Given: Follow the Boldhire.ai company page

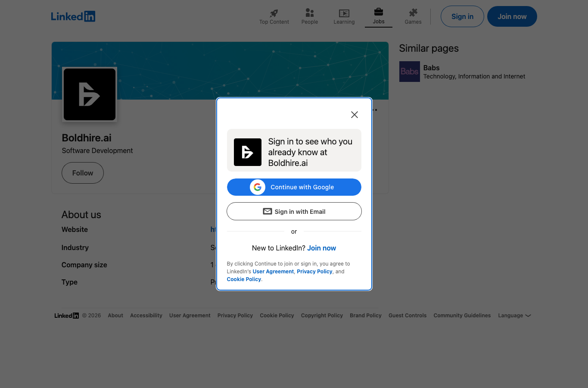Looking at the screenshot, I should click(x=83, y=173).
